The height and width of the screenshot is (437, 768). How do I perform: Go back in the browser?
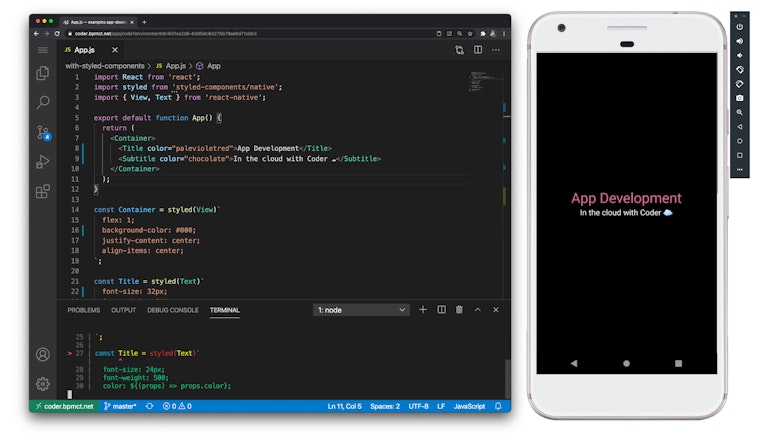36,34
